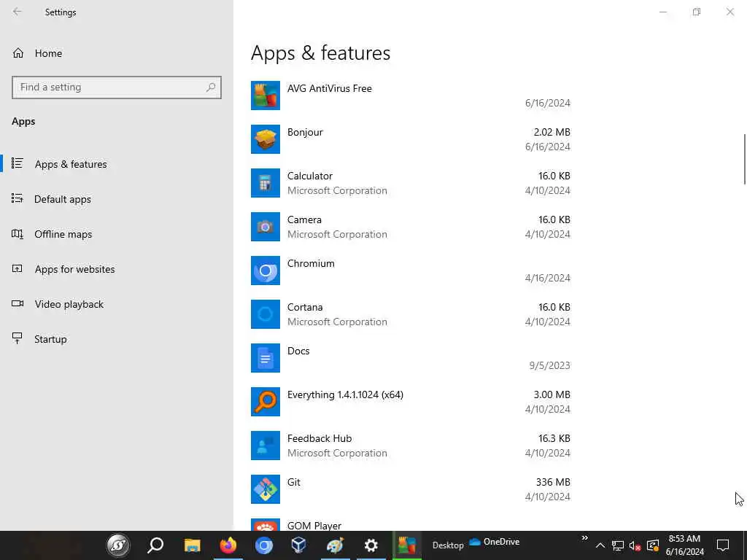Screen dimensions: 747x560
Task: Click the muted volume tray icon
Action: click(635, 545)
